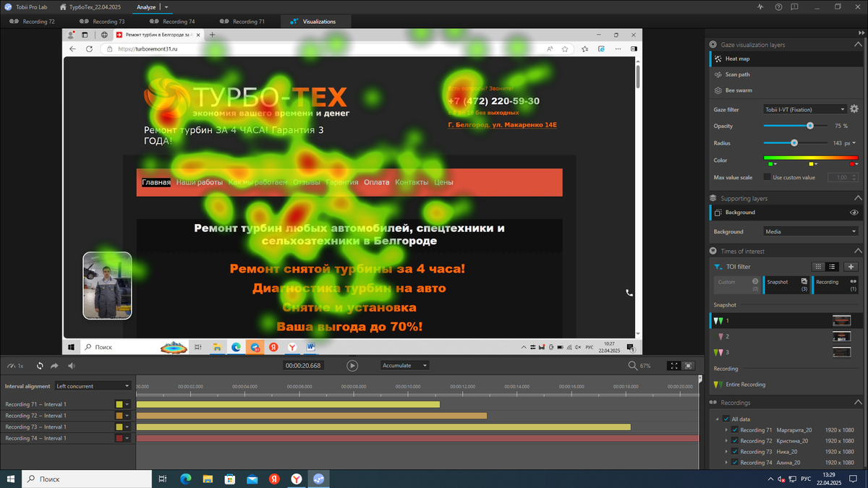Screen dimensions: 868x488
Task: Open the Accumulate mode dropdown
Action: [x=405, y=366]
